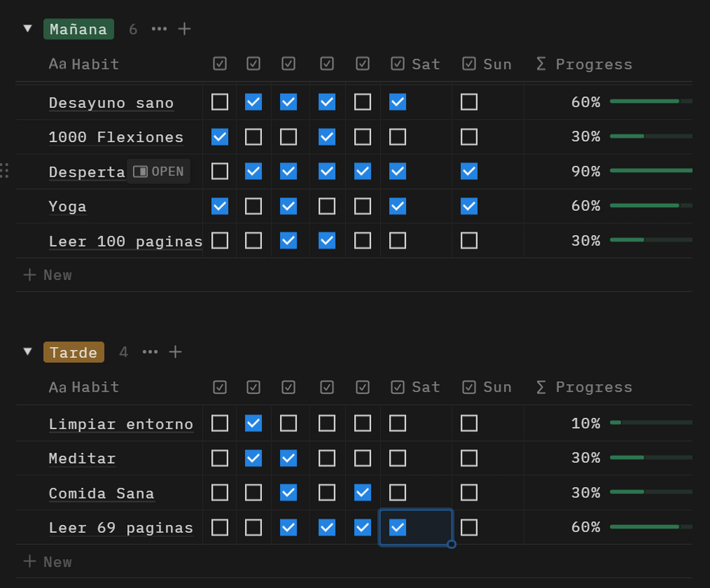The width and height of the screenshot is (710, 588).
Task: Click the drag handle beside the Despertar row
Action: [x=5, y=171]
